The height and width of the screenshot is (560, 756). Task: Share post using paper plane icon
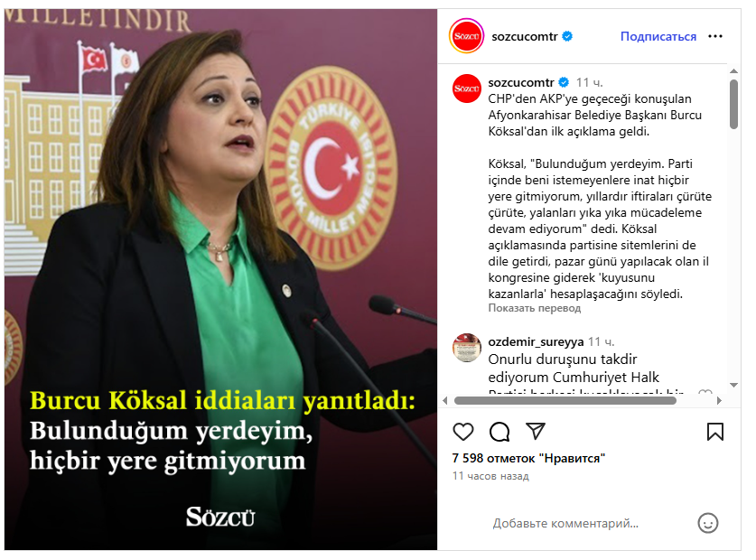pos(536,431)
